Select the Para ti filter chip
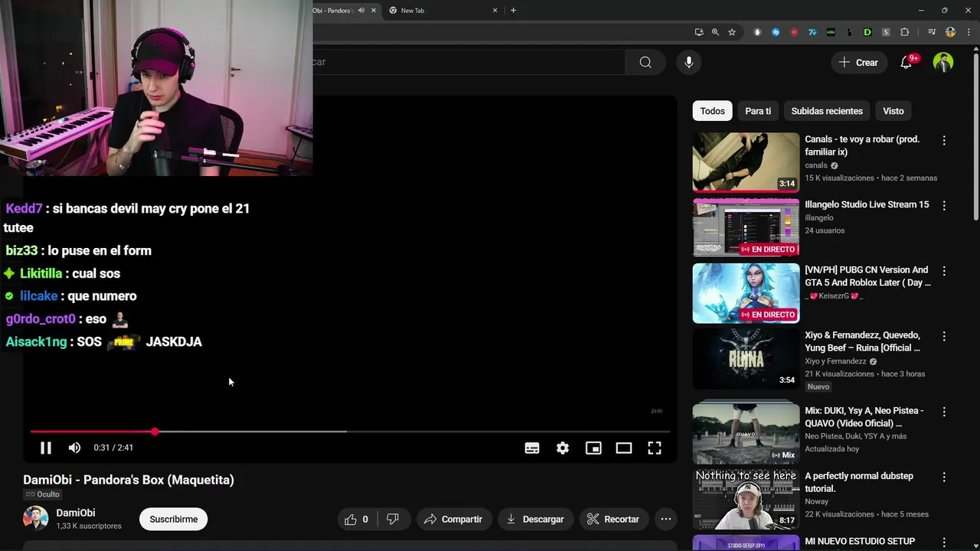 pyautogui.click(x=758, y=111)
